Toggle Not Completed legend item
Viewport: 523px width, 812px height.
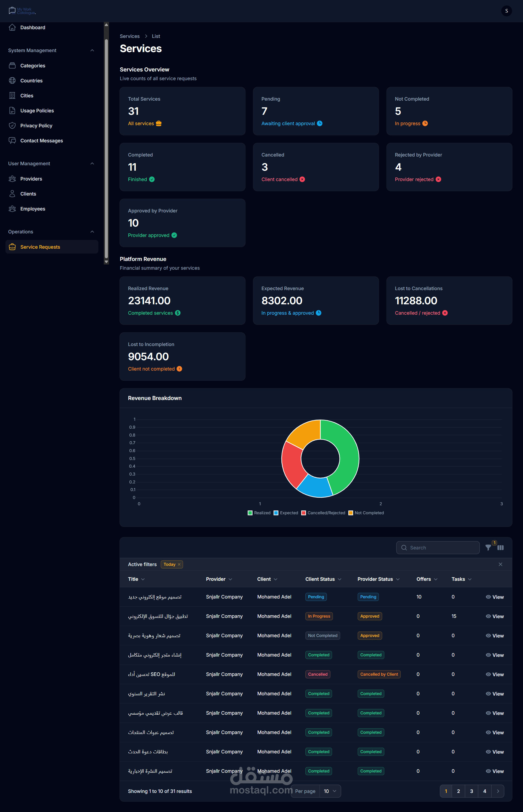pyautogui.click(x=366, y=513)
